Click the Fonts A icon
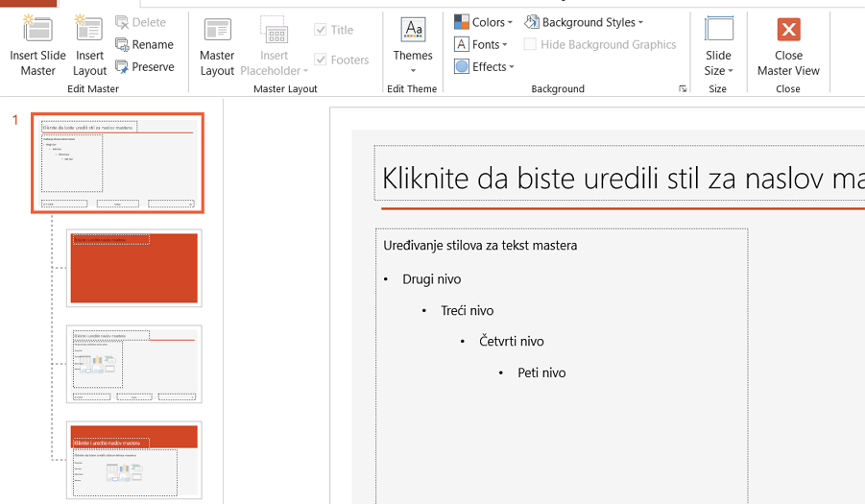 click(x=461, y=44)
